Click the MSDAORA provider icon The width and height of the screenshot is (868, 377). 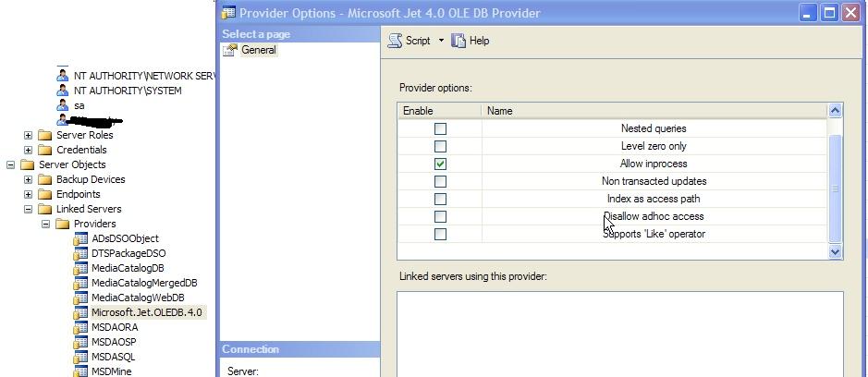coord(80,327)
